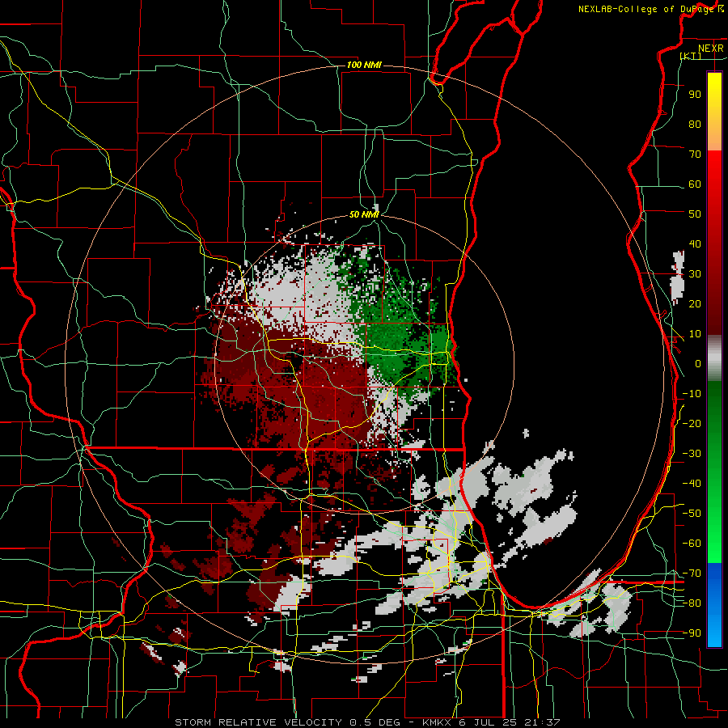Click the positive 10 scale value
The width and height of the screenshot is (728, 728).
pyautogui.click(x=695, y=334)
